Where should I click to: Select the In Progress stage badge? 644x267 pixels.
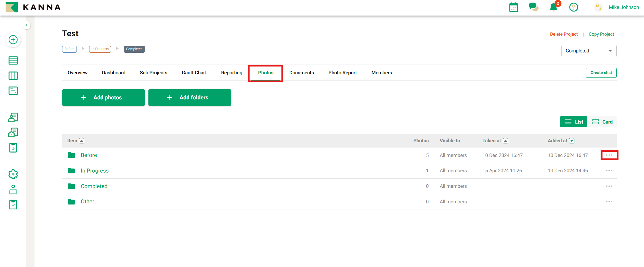(x=100, y=49)
